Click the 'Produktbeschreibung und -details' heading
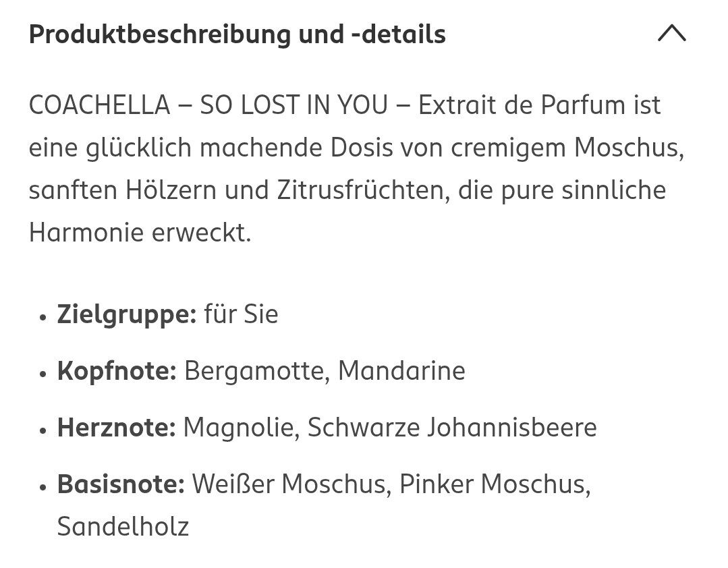The height and width of the screenshot is (568, 728). click(x=237, y=34)
